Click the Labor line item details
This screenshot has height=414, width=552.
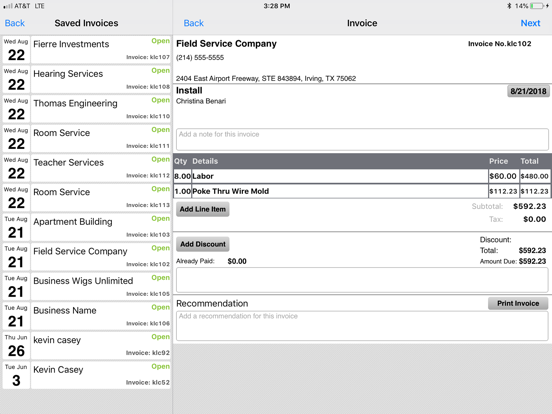[340, 176]
